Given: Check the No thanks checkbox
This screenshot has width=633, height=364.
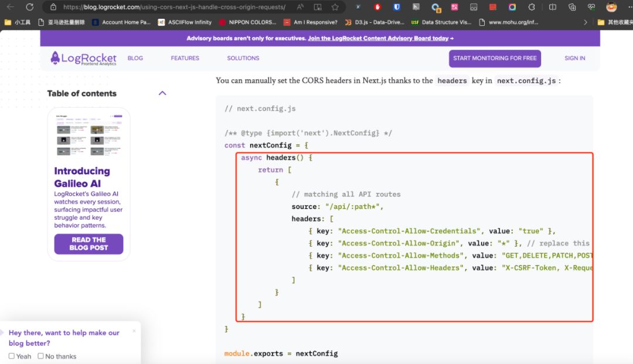Looking at the screenshot, I should (41, 356).
